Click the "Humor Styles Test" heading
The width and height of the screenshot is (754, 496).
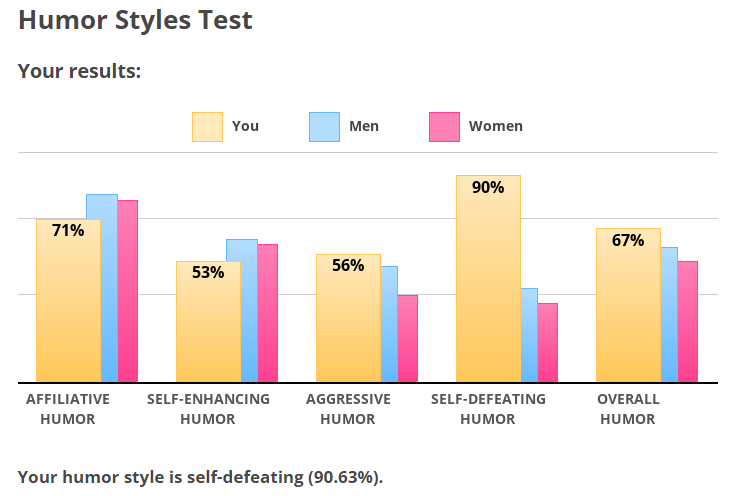click(x=135, y=19)
